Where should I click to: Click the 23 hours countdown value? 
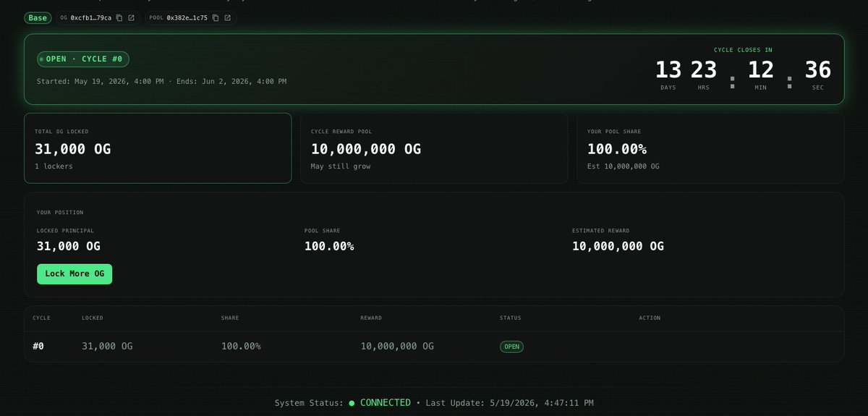[703, 70]
